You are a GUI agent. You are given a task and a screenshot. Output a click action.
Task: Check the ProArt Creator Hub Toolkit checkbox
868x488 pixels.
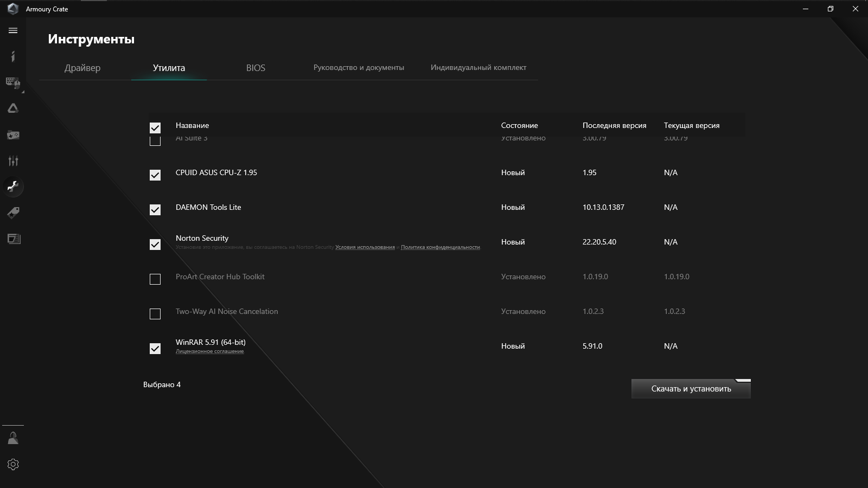[155, 279]
